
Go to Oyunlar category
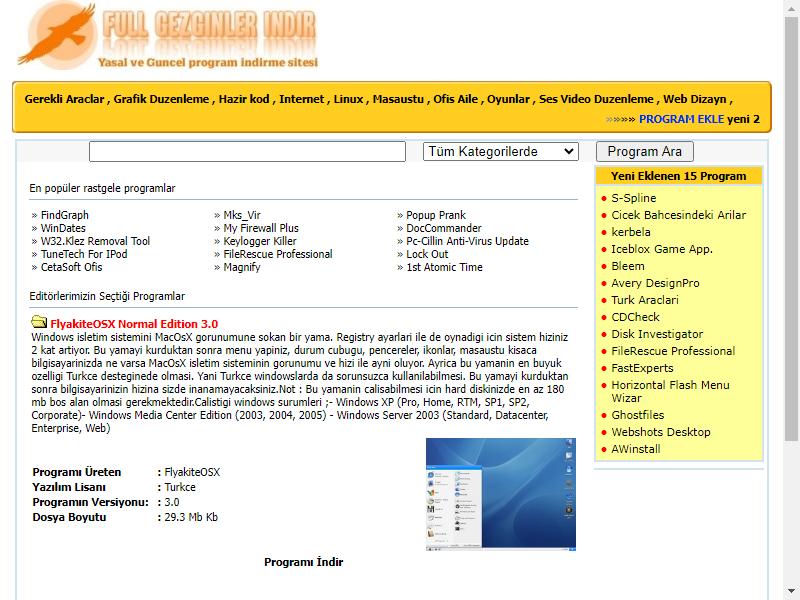pyautogui.click(x=508, y=99)
